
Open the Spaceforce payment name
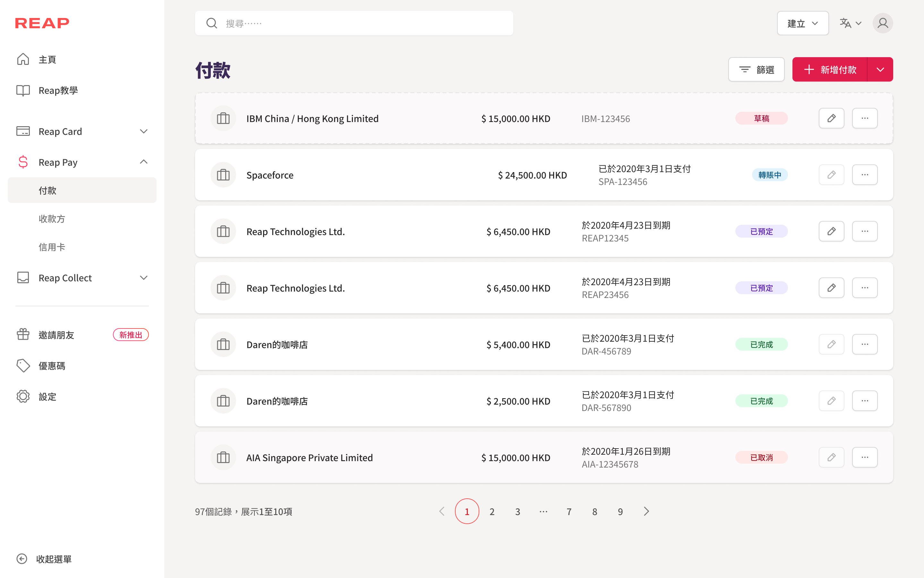pyautogui.click(x=270, y=175)
